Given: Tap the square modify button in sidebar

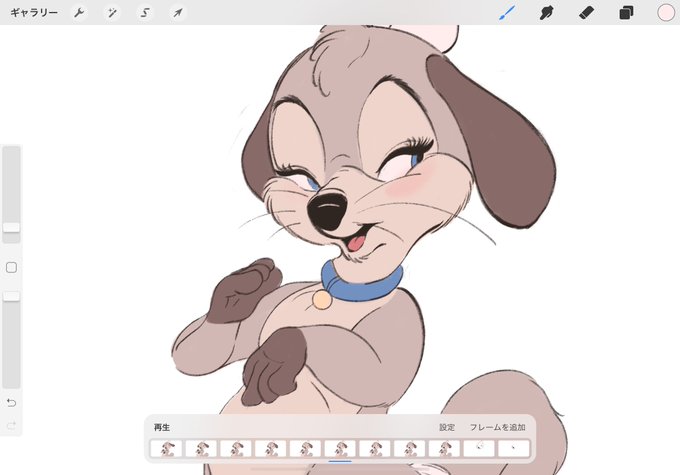Looking at the screenshot, I should (12, 267).
